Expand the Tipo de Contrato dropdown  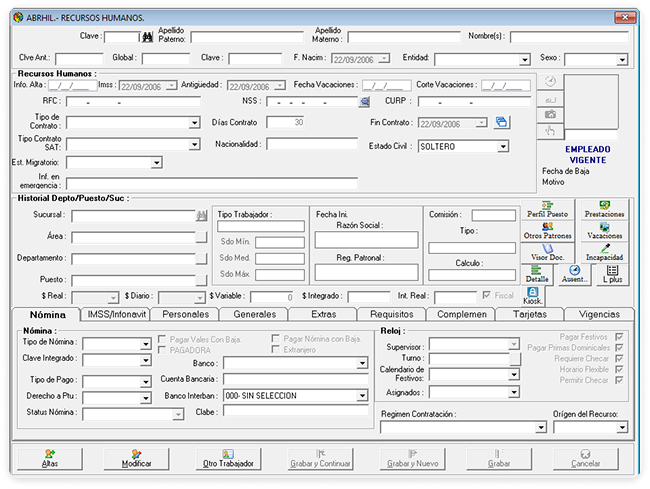195,123
